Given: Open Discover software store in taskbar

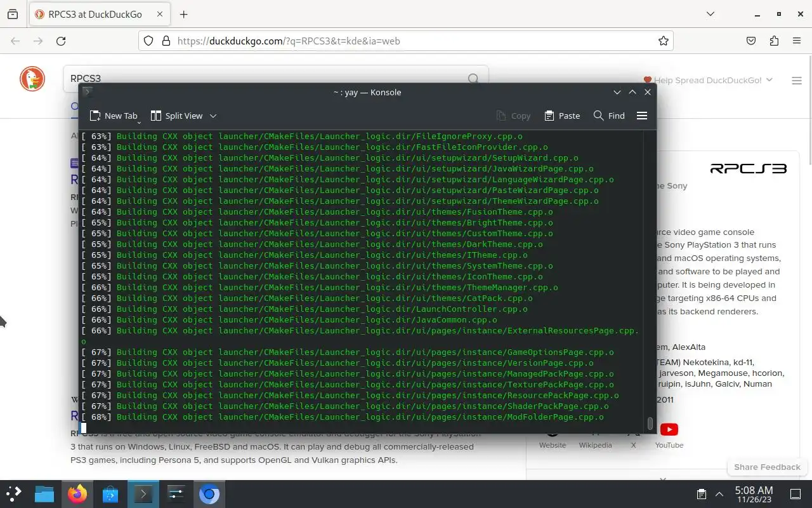Looking at the screenshot, I should click(x=110, y=494).
